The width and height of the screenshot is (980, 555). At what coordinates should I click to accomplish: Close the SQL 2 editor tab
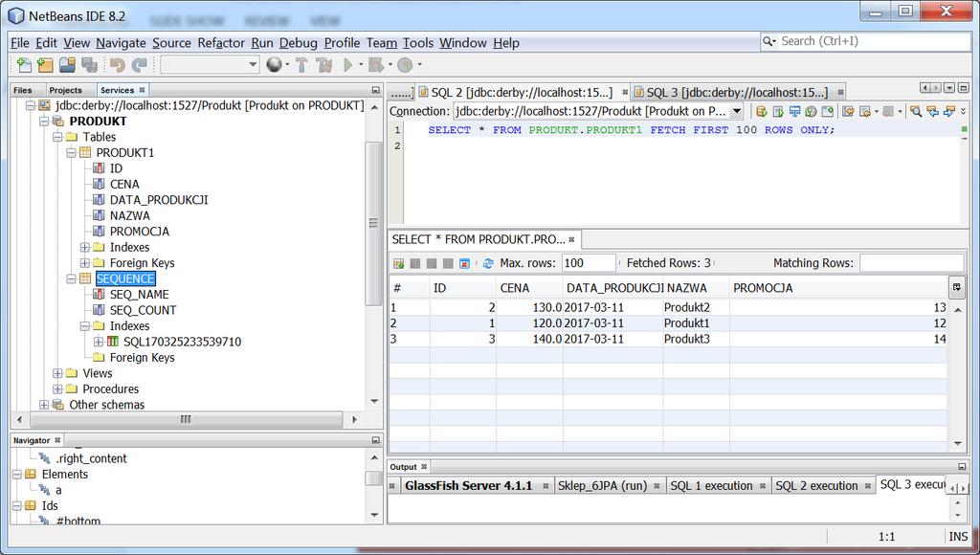pos(625,93)
